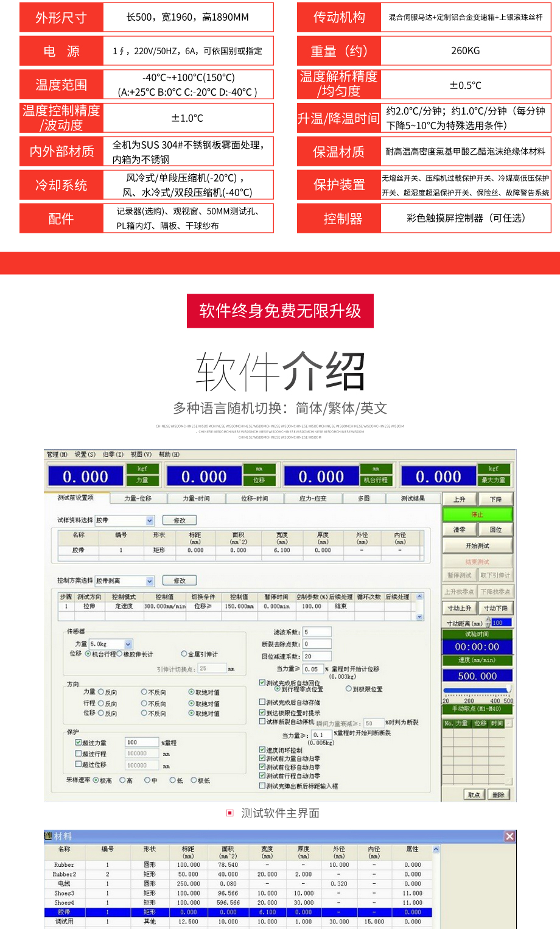560x929 pixels.
Task: Select the 金属引伸计 radio button
Action: 184,654
